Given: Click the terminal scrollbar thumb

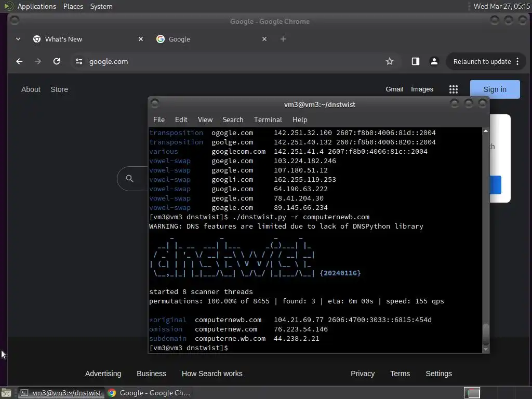Looking at the screenshot, I should click(486, 334).
